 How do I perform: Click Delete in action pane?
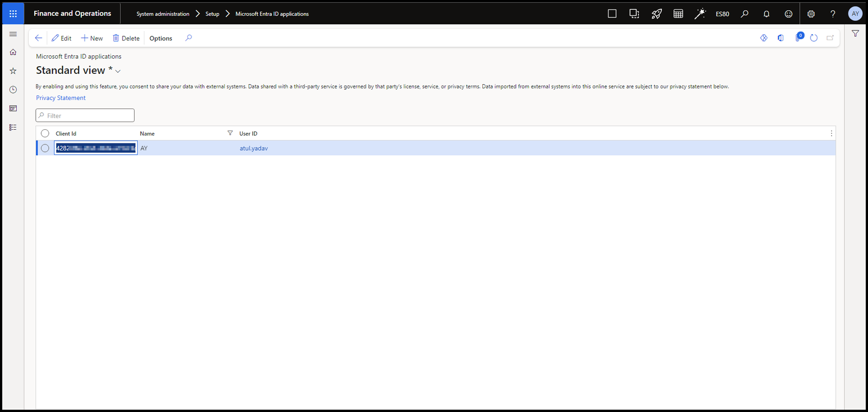click(126, 38)
